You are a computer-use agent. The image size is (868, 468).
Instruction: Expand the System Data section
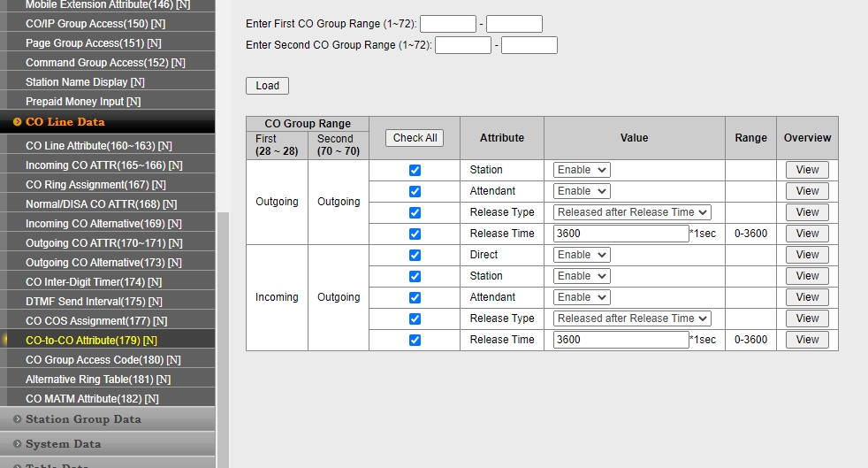[63, 444]
